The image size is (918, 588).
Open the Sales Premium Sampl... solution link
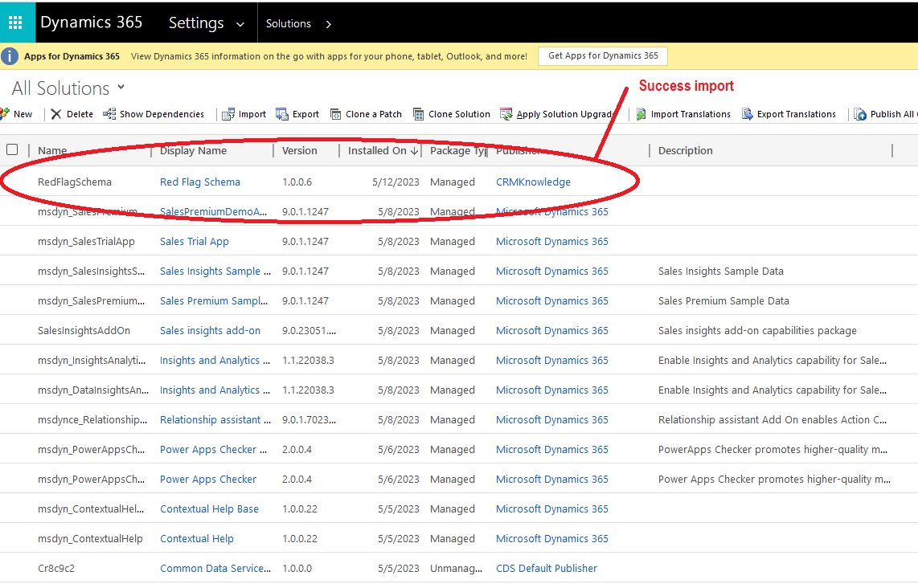214,300
